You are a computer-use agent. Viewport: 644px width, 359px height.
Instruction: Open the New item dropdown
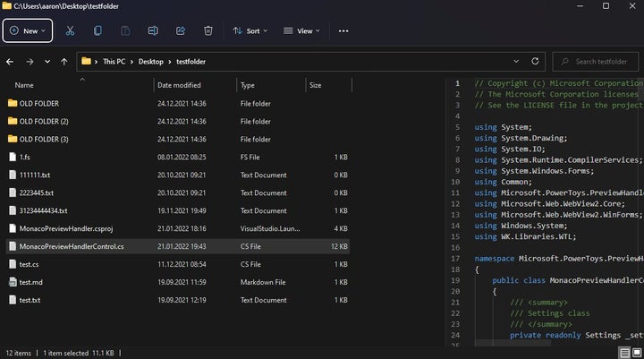click(x=27, y=30)
